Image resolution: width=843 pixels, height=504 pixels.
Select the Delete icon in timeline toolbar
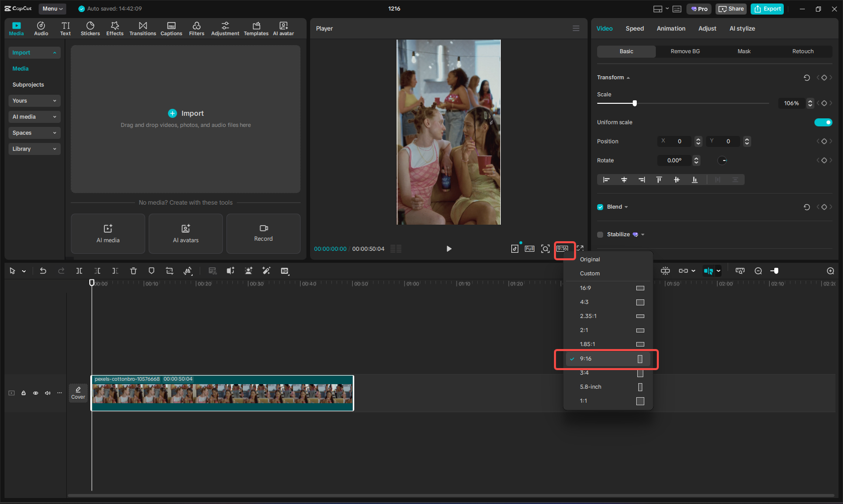tap(133, 271)
